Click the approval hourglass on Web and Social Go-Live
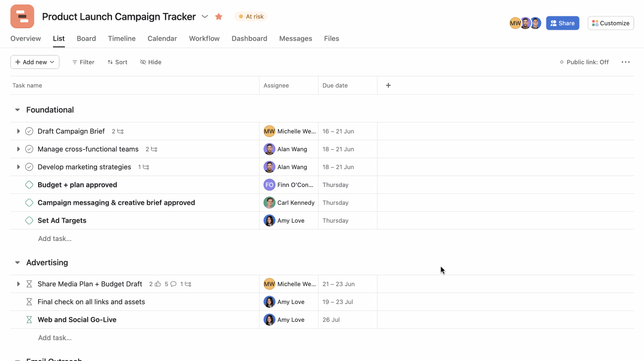 click(x=29, y=319)
